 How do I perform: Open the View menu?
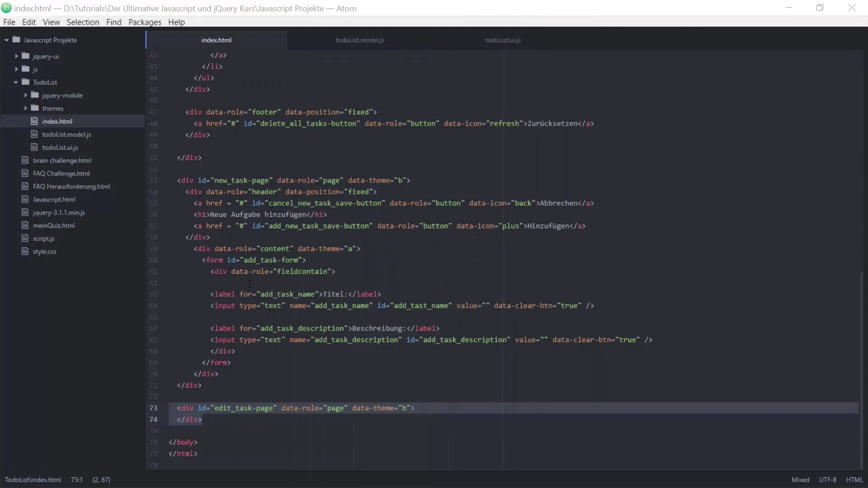tap(51, 22)
